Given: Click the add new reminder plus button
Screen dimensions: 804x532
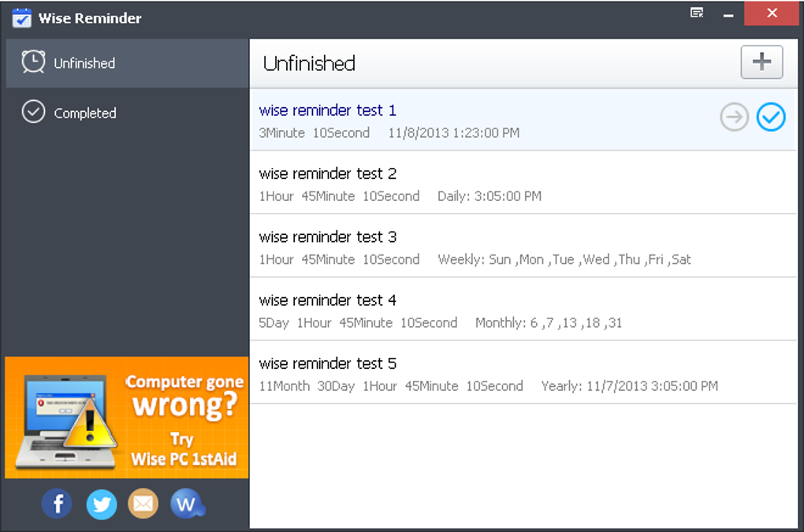Looking at the screenshot, I should tap(761, 63).
